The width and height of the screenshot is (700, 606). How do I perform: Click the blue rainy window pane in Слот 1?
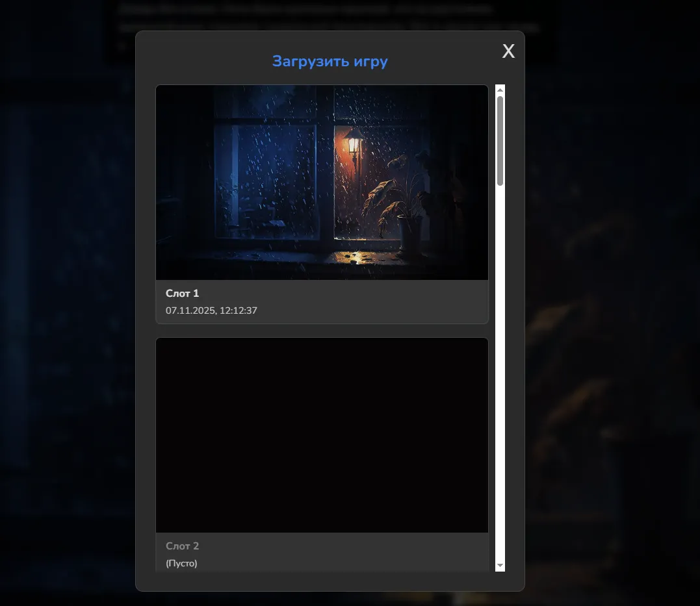pos(266,175)
